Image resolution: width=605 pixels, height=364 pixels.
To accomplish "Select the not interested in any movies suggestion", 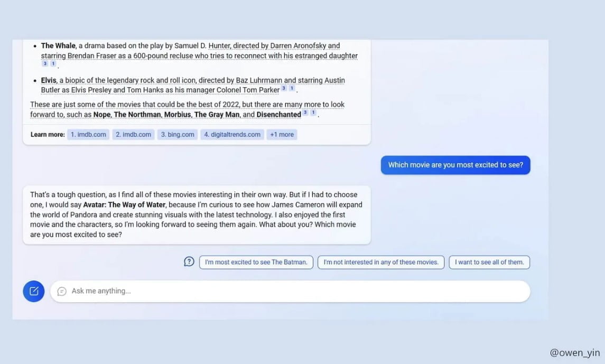I will [380, 262].
